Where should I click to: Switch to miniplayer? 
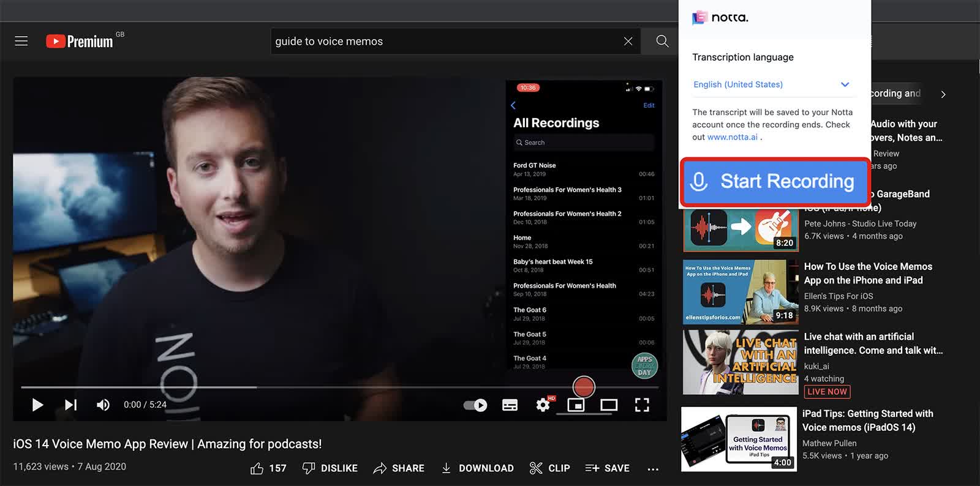pos(576,405)
